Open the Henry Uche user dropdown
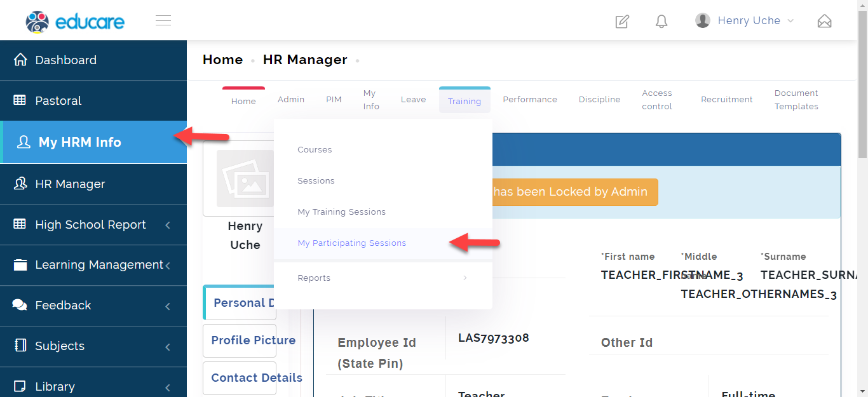This screenshot has height=397, width=868. tap(745, 20)
